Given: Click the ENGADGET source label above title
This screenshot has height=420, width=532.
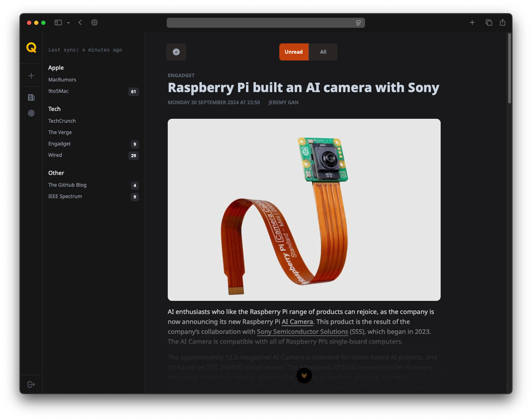Looking at the screenshot, I should point(181,75).
